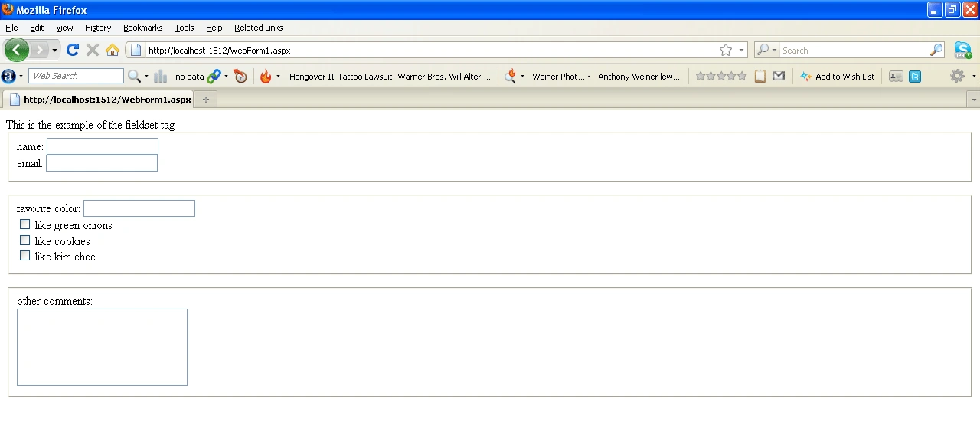Open the navigation history dropdown arrow
Viewport: 980px width, 422px height.
pyautogui.click(x=54, y=51)
